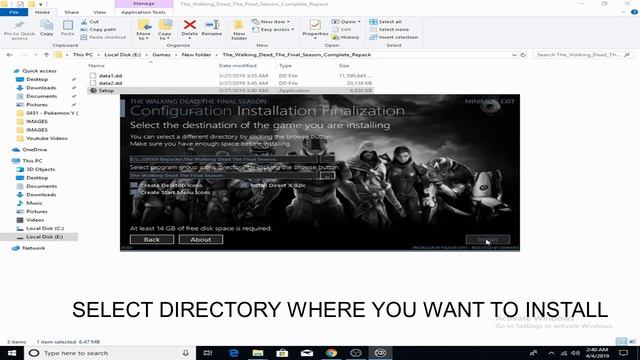
Task: Switch to the View ribbon tab
Action: click(100, 12)
